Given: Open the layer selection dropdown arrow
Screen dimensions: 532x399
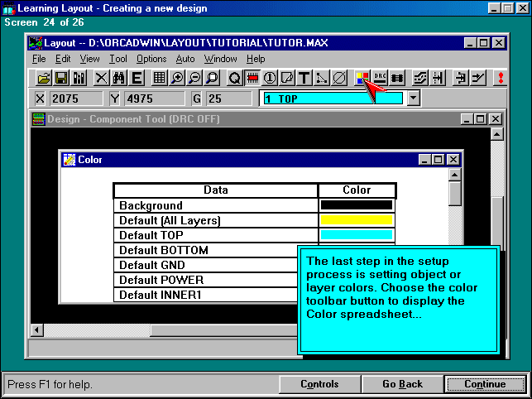Looking at the screenshot, I should [414, 99].
